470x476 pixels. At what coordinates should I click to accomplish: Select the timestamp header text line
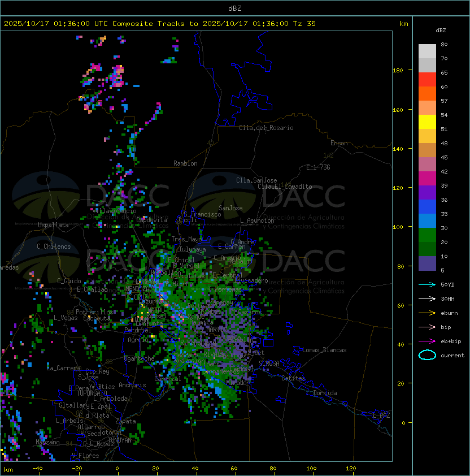coord(160,24)
